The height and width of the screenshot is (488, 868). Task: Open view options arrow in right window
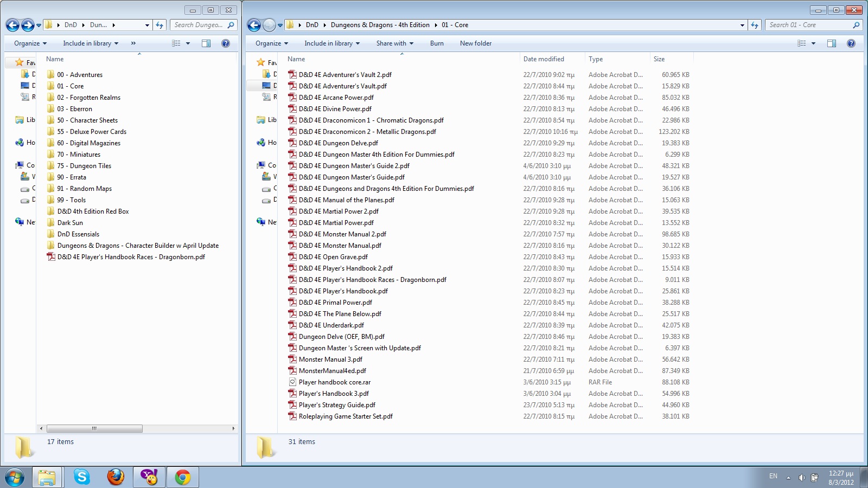coord(813,43)
